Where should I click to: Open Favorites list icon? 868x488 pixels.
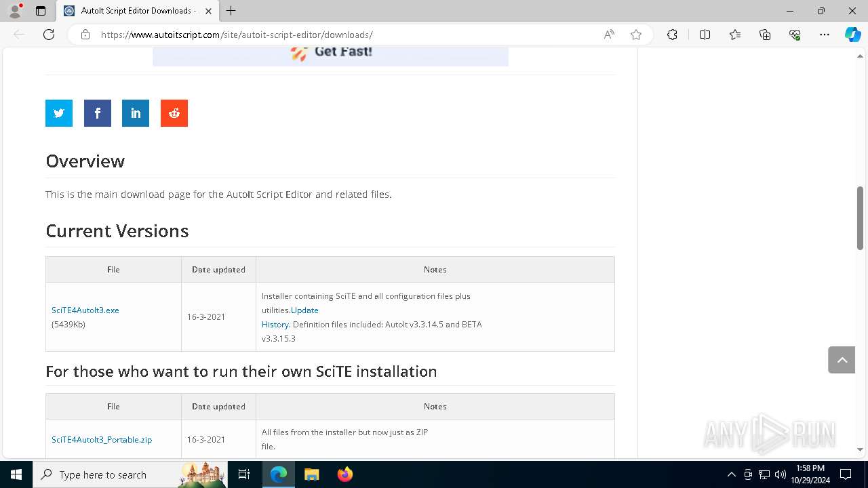(x=735, y=35)
